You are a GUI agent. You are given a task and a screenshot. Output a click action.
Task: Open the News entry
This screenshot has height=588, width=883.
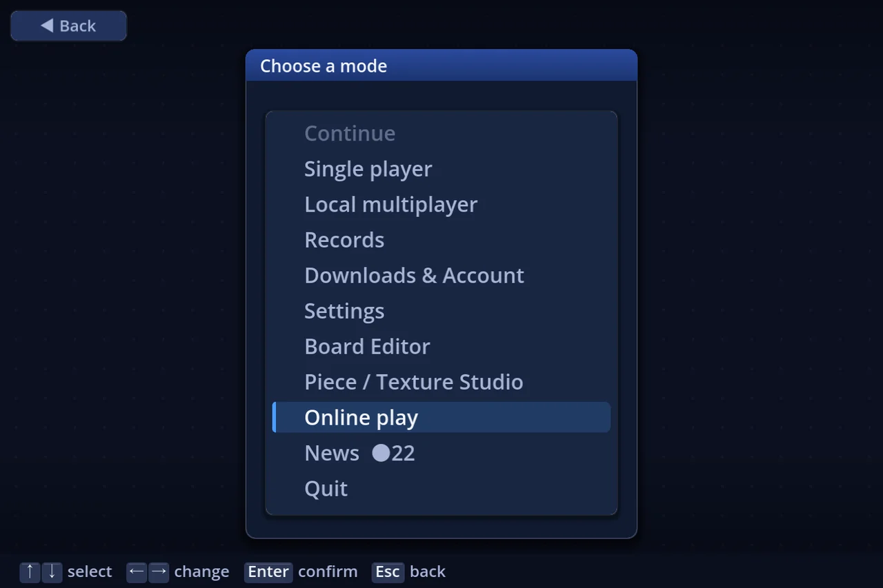point(441,453)
